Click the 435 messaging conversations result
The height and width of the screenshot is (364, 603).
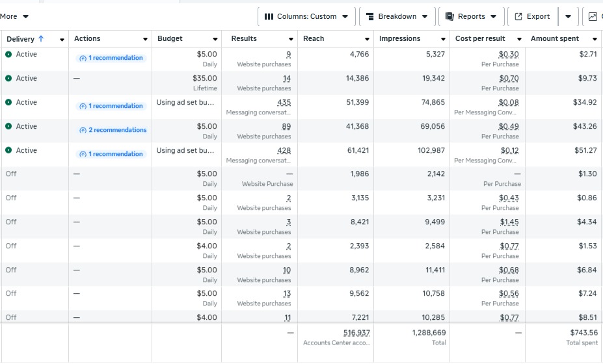click(284, 103)
